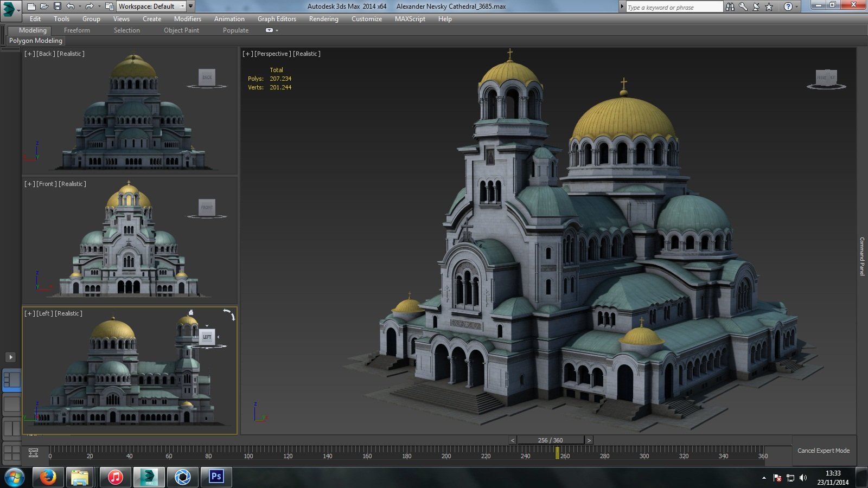This screenshot has width=868, height=488.
Task: Switch to the Object Paint tab
Action: tap(181, 30)
